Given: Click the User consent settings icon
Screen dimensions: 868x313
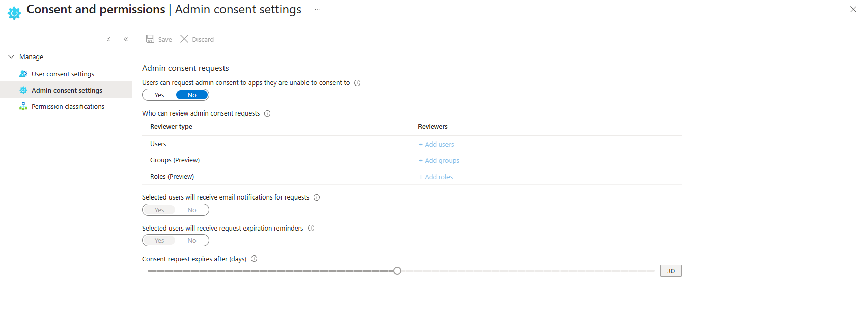Looking at the screenshot, I should 23,74.
